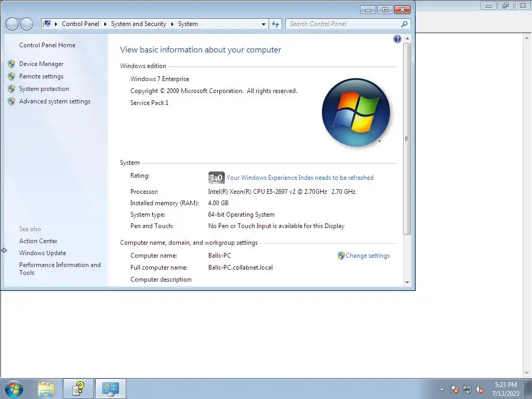The image size is (532, 399).
Task: Open Windows Explorer taskbar icon
Action: click(46, 389)
